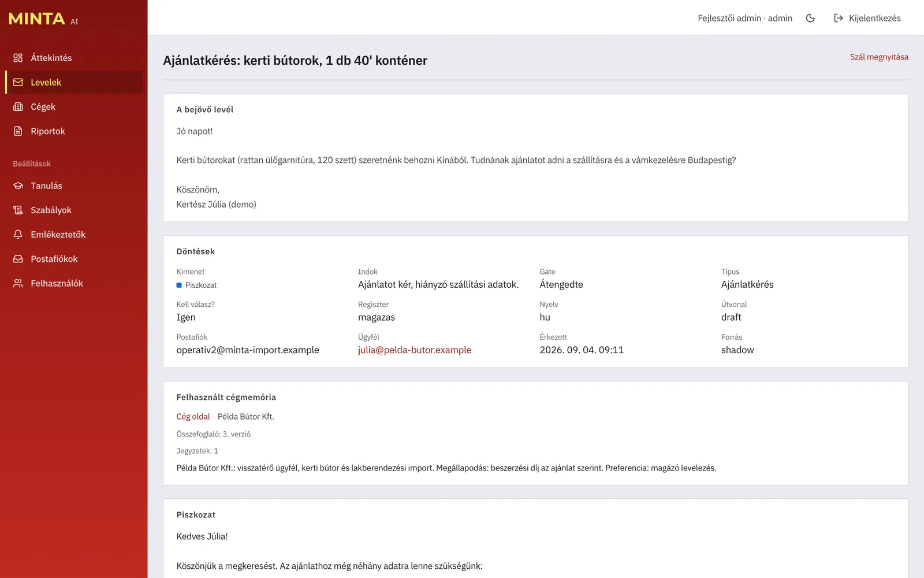Image resolution: width=924 pixels, height=578 pixels.
Task: Open the julia@pelda-butor.example client link
Action: pyautogui.click(x=415, y=350)
